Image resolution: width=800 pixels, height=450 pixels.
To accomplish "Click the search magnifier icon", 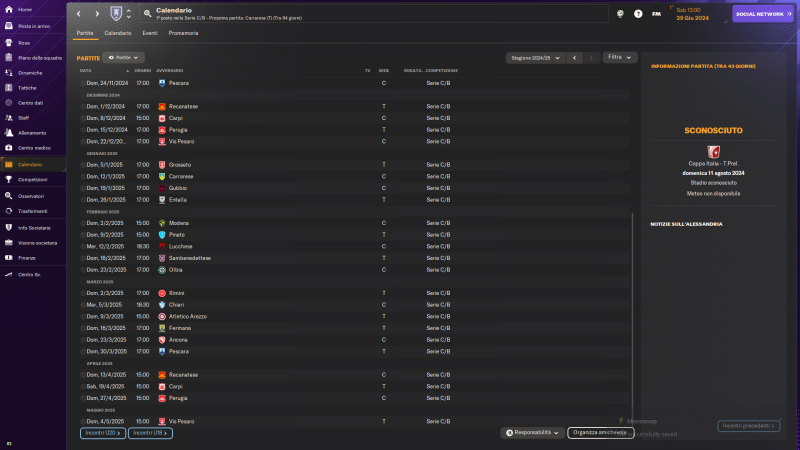I will click(148, 14).
